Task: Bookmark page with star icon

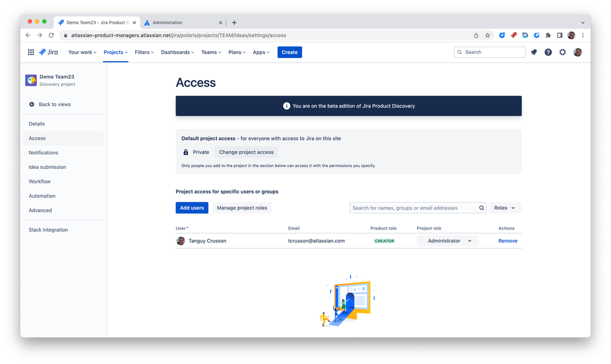Action: coord(487,35)
